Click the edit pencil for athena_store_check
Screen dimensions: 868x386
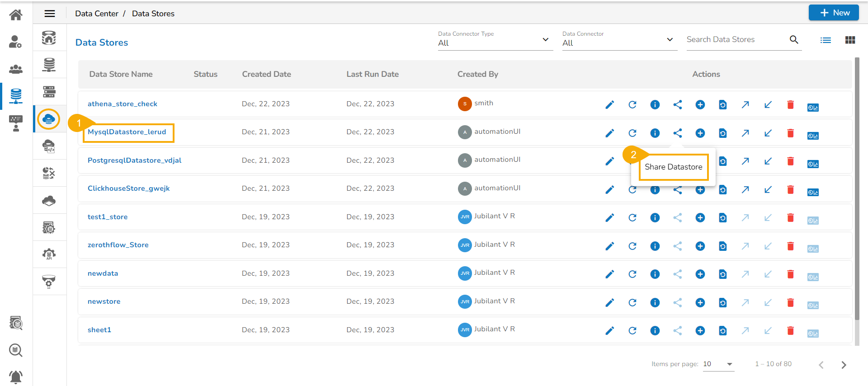[x=609, y=105]
